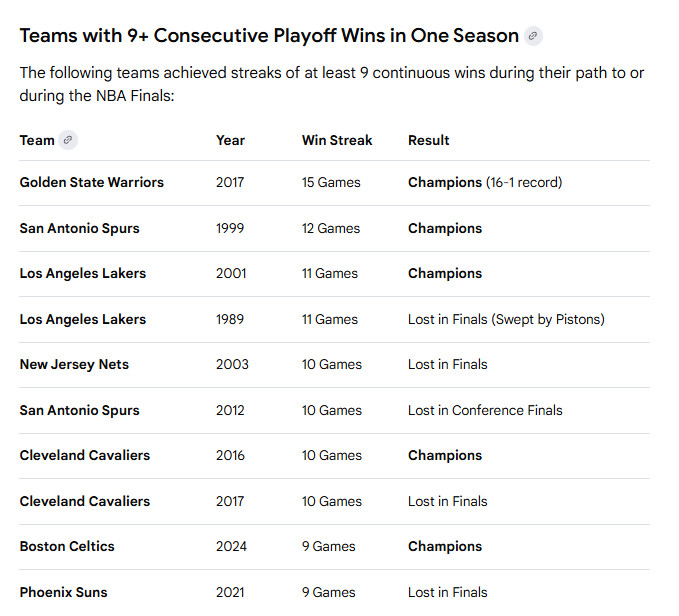This screenshot has width=679, height=616.
Task: Click the link icon beside the section heading
Action: [534, 36]
